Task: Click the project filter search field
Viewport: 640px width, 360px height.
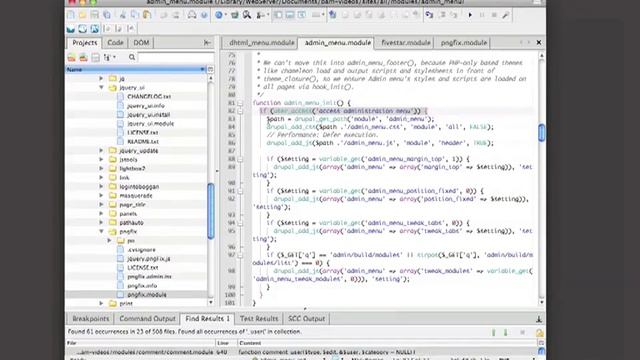Action: click(x=176, y=57)
